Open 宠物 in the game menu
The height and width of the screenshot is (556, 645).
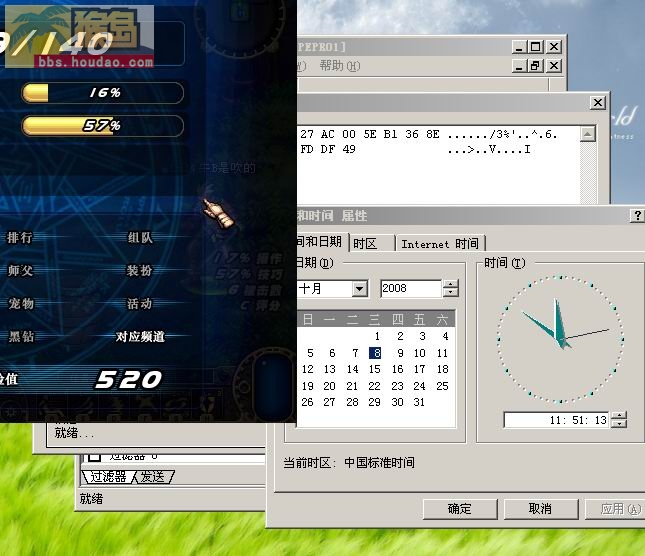coord(21,303)
